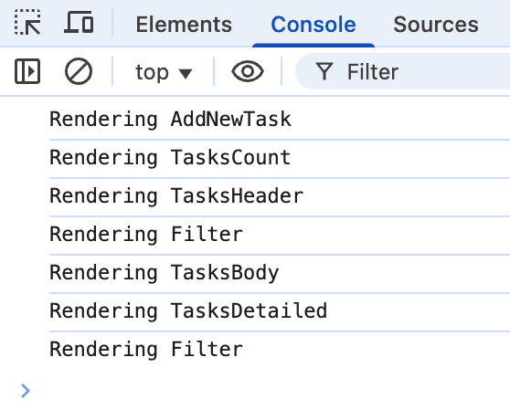Create live expression with eye icon
The image size is (510, 420).
[248, 71]
